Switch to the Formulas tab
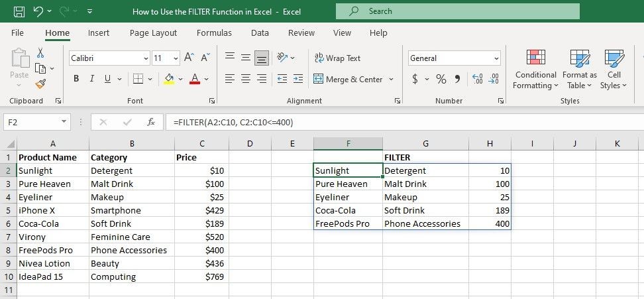Viewport: 644px width, 299px height. pos(214,33)
